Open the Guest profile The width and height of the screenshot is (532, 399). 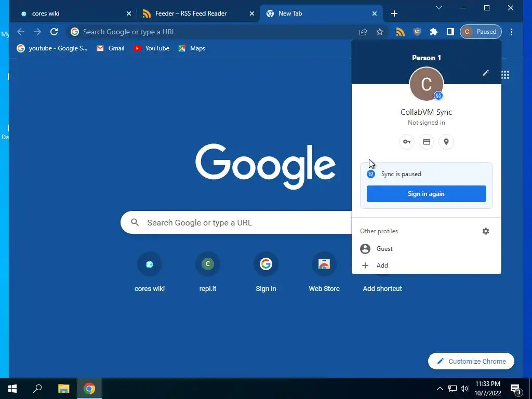426,249
